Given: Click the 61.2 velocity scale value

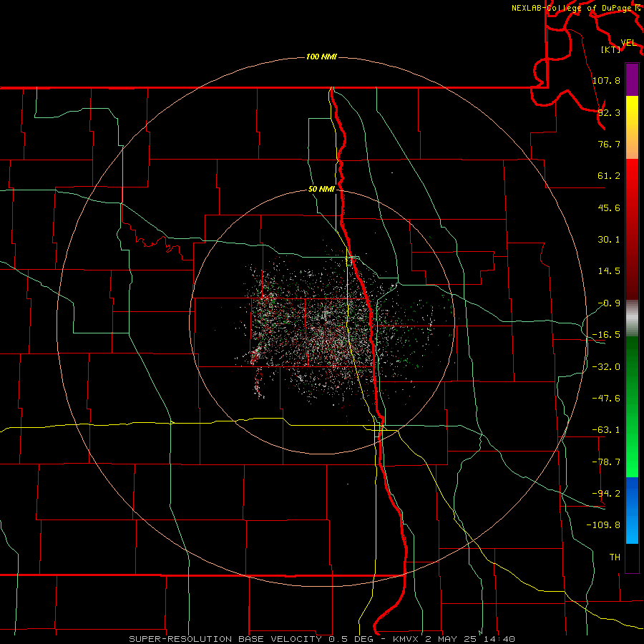Looking at the screenshot, I should (x=609, y=176).
